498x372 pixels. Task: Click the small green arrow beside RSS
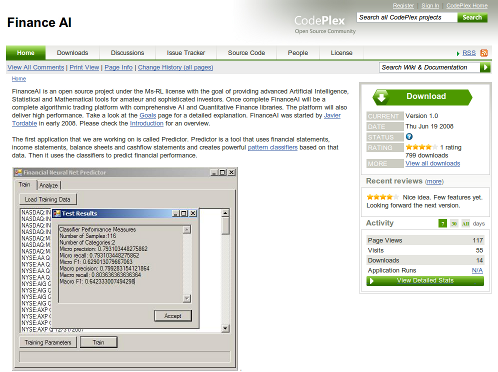coord(458,53)
